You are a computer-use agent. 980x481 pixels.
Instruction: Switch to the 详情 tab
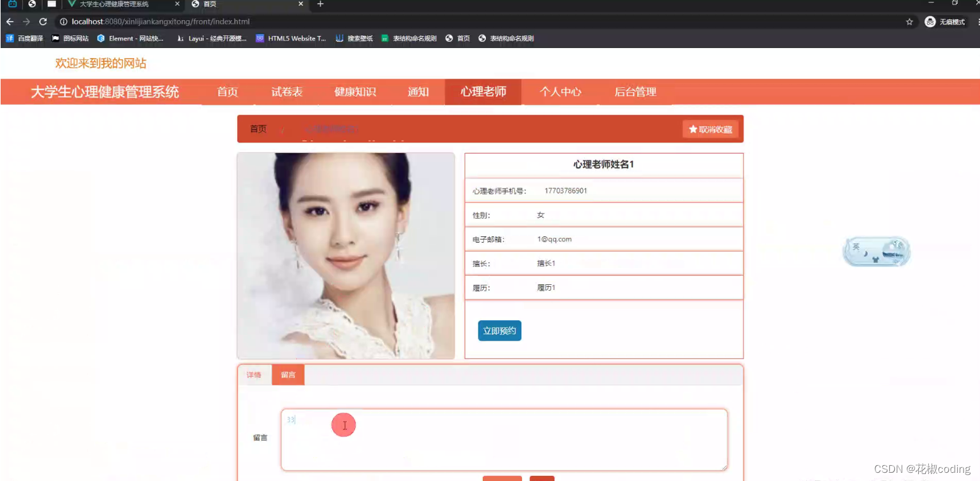click(x=254, y=374)
